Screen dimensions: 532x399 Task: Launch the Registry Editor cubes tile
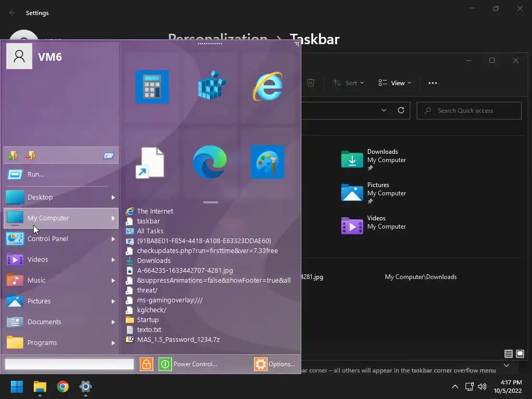point(211,86)
